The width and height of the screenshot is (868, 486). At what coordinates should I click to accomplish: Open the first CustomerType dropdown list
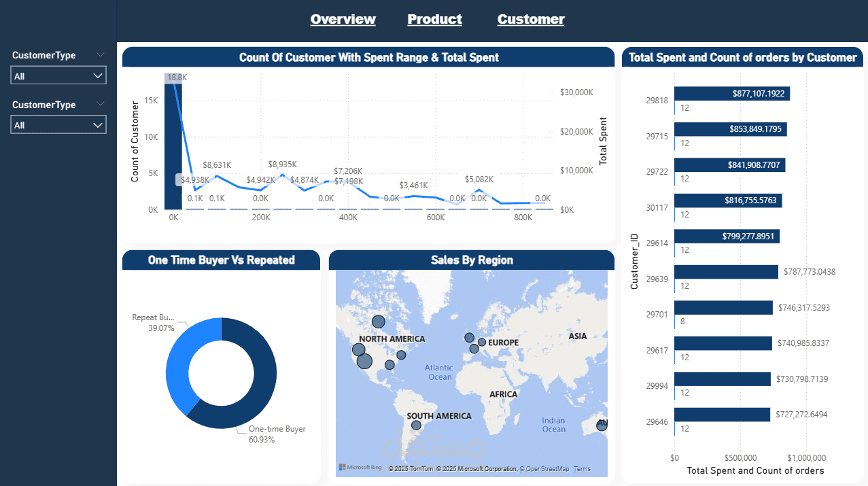pos(58,75)
